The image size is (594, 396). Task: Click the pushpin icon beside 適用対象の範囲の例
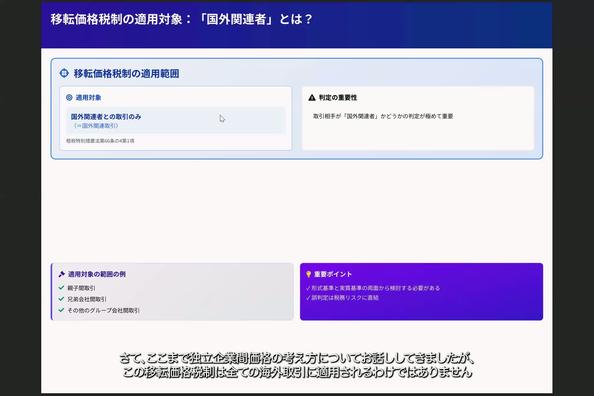coord(62,274)
